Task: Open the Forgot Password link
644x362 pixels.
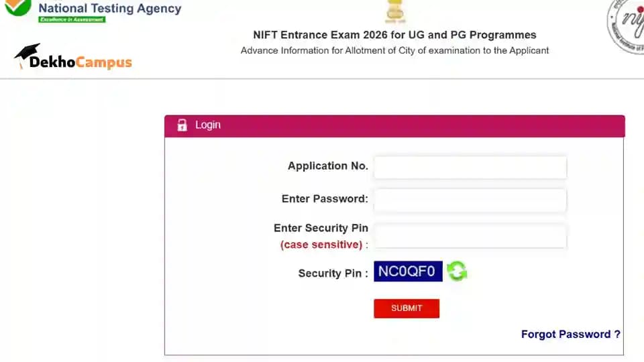Action: (570, 334)
